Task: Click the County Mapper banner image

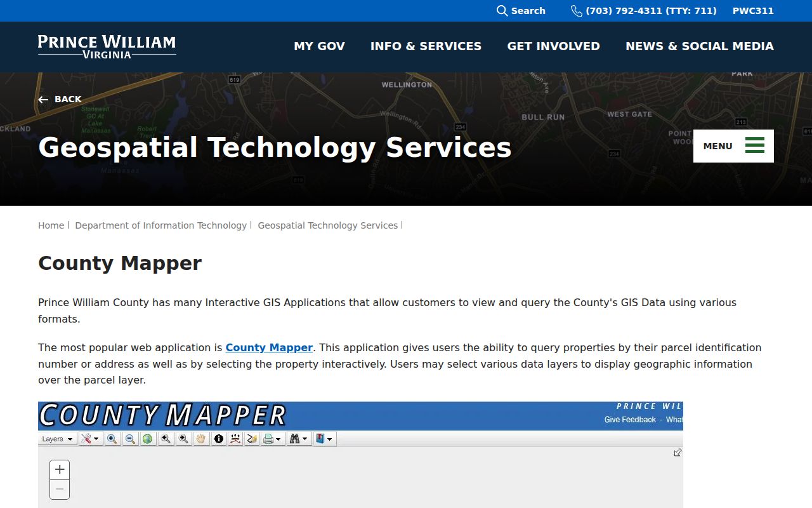Action: pyautogui.click(x=360, y=416)
